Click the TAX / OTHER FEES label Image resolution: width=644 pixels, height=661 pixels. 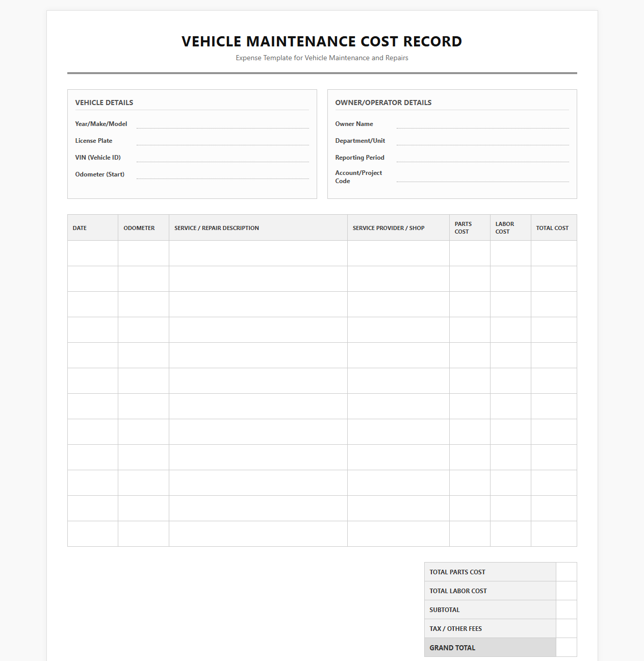pyautogui.click(x=455, y=629)
